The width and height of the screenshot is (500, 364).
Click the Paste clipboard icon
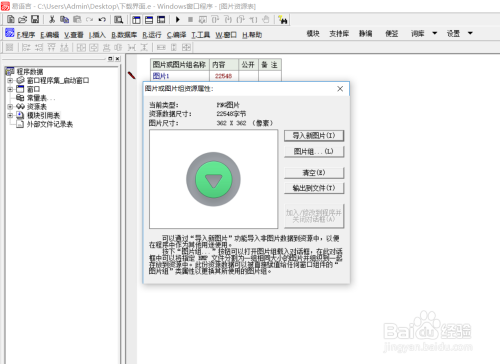pos(77,20)
